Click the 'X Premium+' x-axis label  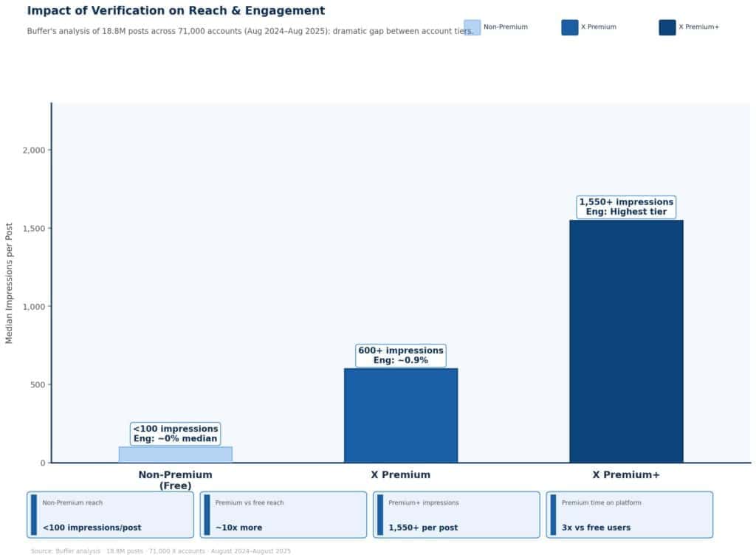click(x=626, y=475)
